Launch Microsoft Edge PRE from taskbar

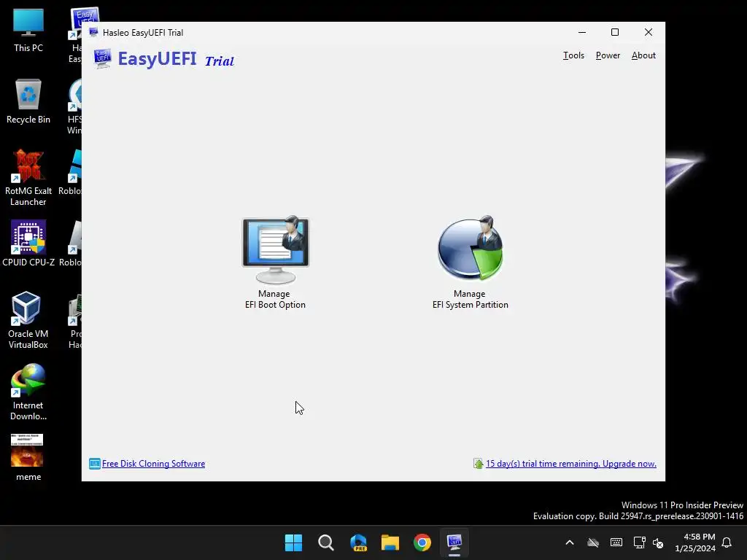(x=358, y=542)
